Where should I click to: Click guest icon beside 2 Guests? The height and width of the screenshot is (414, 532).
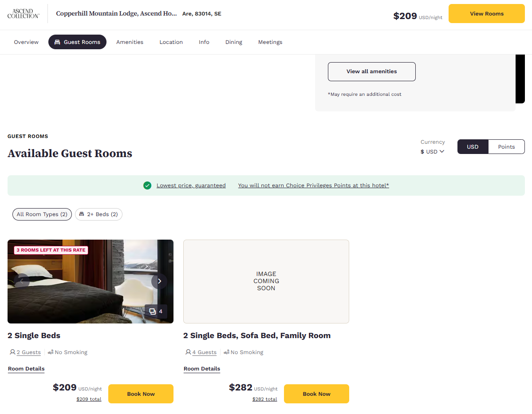(12, 352)
